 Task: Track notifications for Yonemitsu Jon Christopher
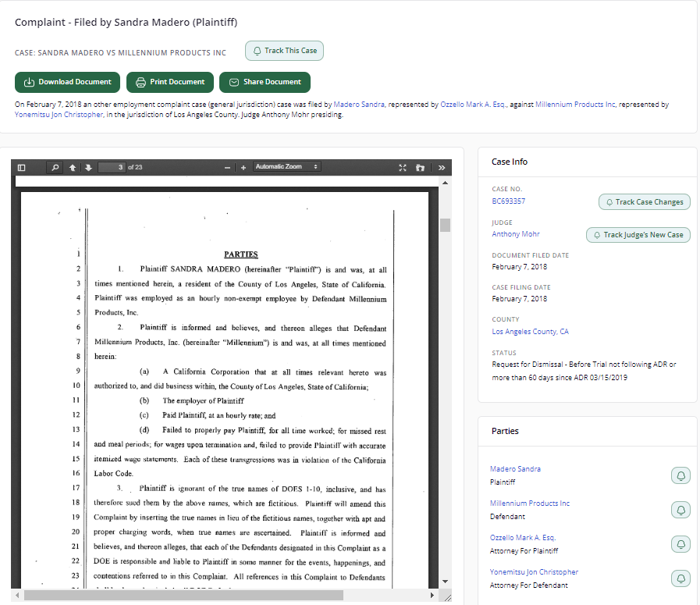[680, 578]
